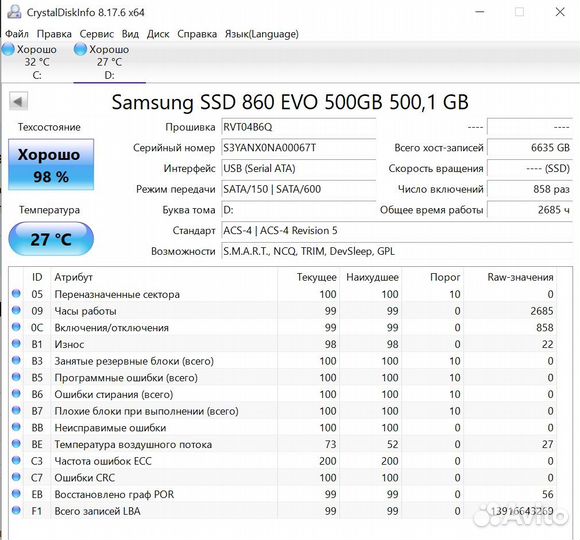
Task: Click the serial number field S3YANX0NA00067T
Action: 298,148
